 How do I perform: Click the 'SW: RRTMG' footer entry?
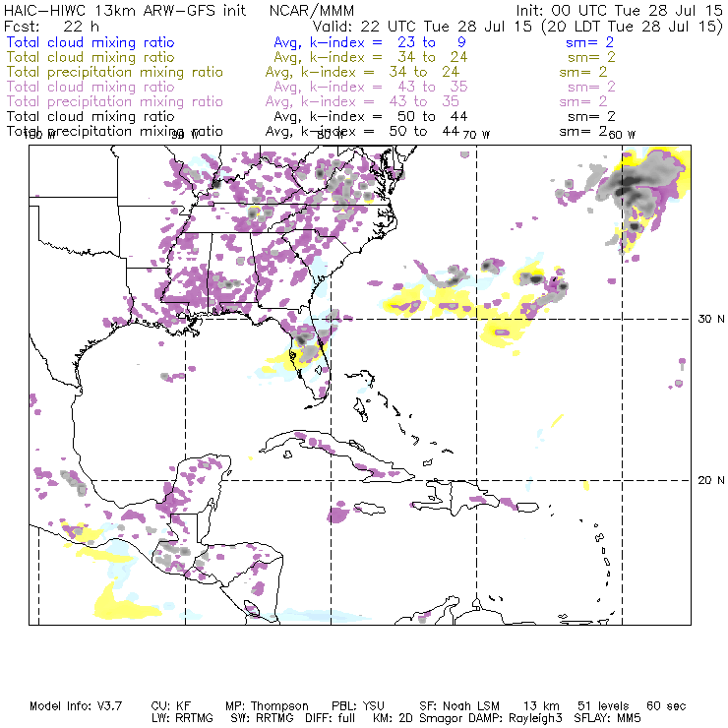click(x=263, y=718)
